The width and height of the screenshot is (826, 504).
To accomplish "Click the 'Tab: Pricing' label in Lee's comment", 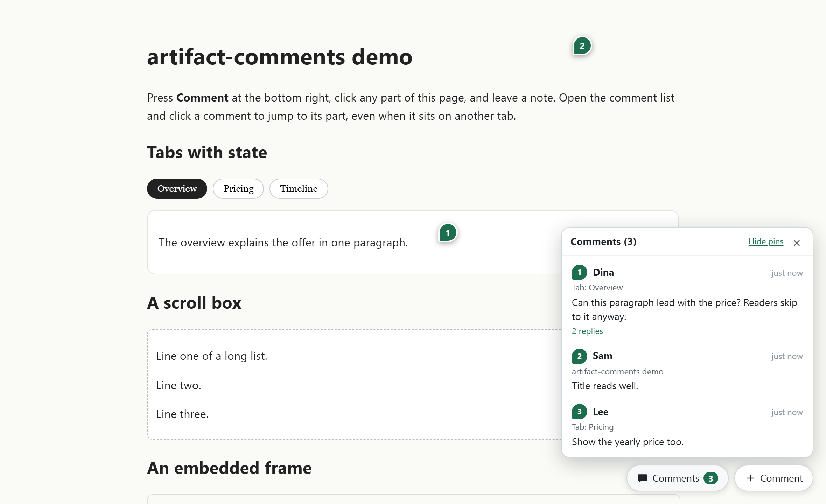I will pyautogui.click(x=593, y=427).
